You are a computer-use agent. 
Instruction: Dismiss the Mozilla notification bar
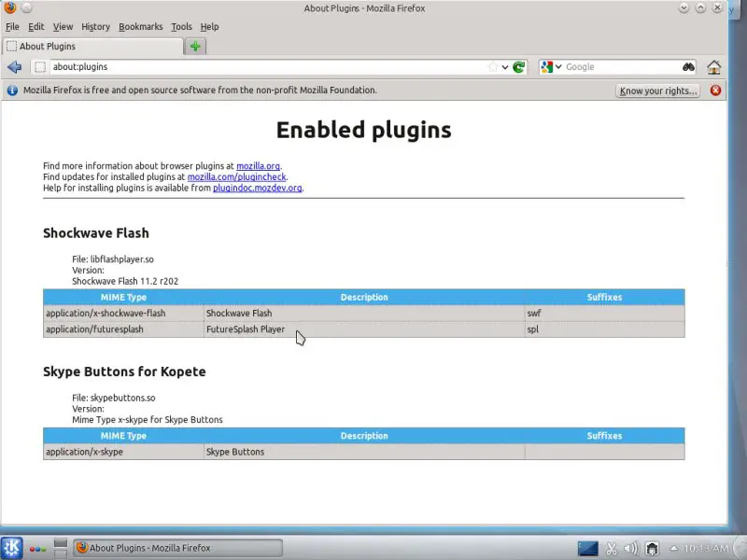coord(715,91)
